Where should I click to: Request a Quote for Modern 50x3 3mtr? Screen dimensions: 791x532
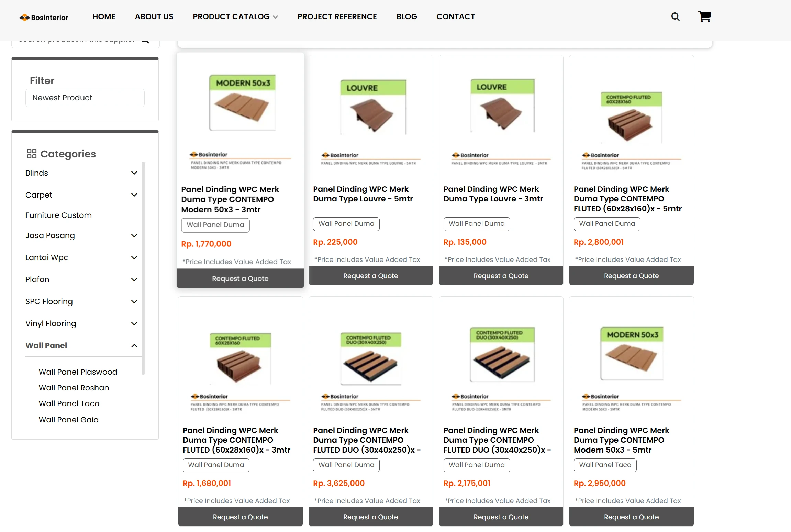(x=240, y=278)
